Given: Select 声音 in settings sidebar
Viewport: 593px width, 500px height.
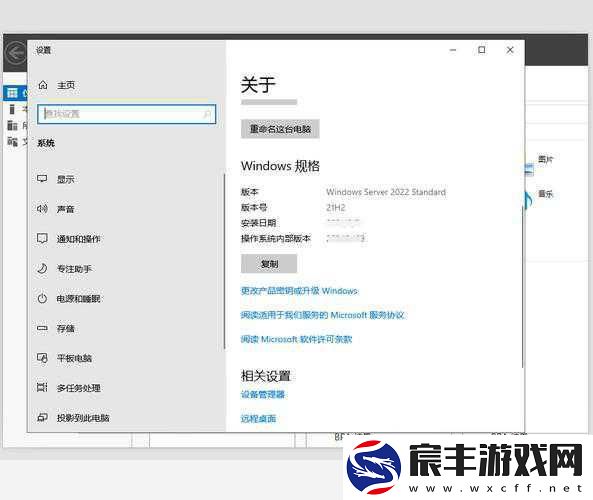Looking at the screenshot, I should [x=65, y=209].
